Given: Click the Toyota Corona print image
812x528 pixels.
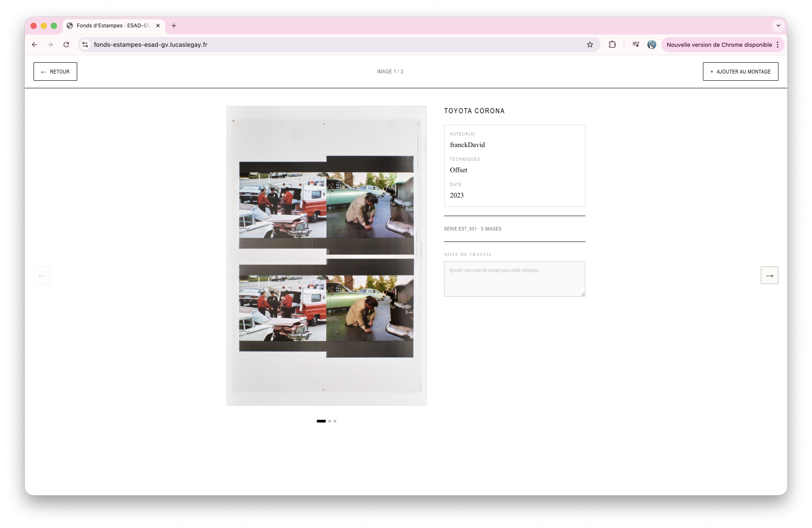Looking at the screenshot, I should (x=326, y=256).
